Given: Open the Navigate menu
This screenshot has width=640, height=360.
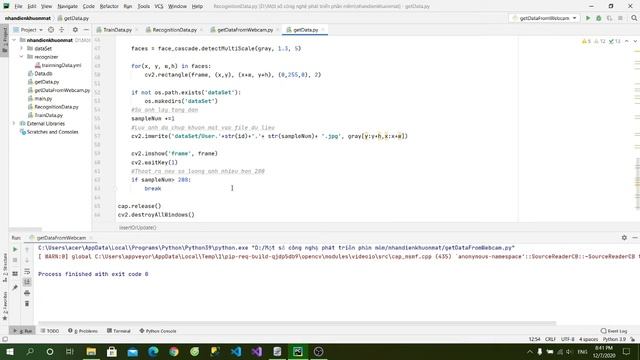Looking at the screenshot, I should click(67, 6).
